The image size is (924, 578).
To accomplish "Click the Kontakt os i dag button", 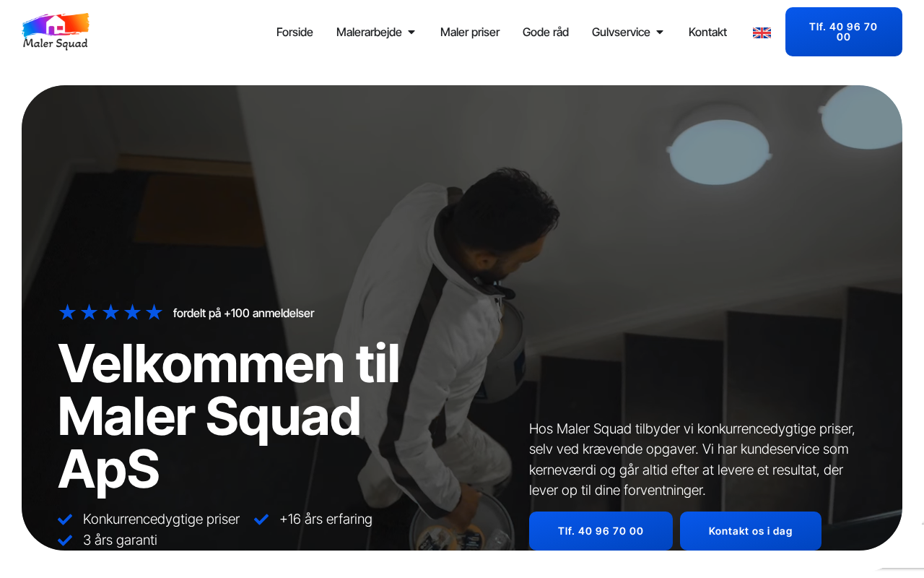I will coord(751,531).
